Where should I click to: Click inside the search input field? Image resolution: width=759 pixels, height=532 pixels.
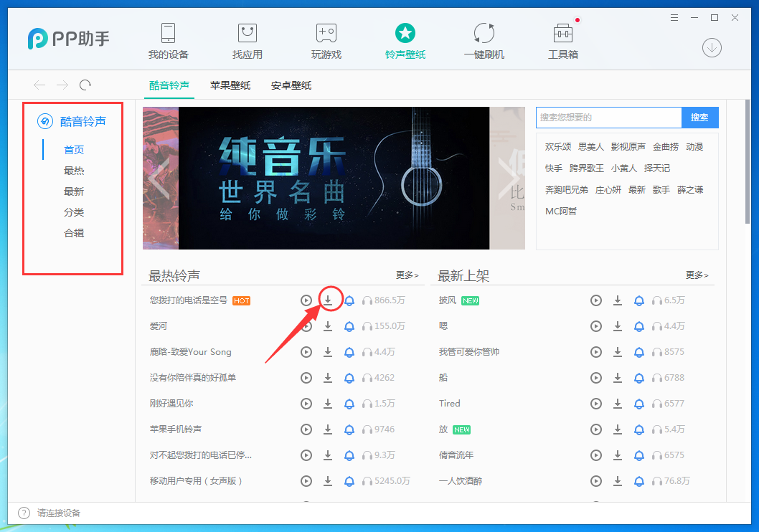click(x=608, y=118)
